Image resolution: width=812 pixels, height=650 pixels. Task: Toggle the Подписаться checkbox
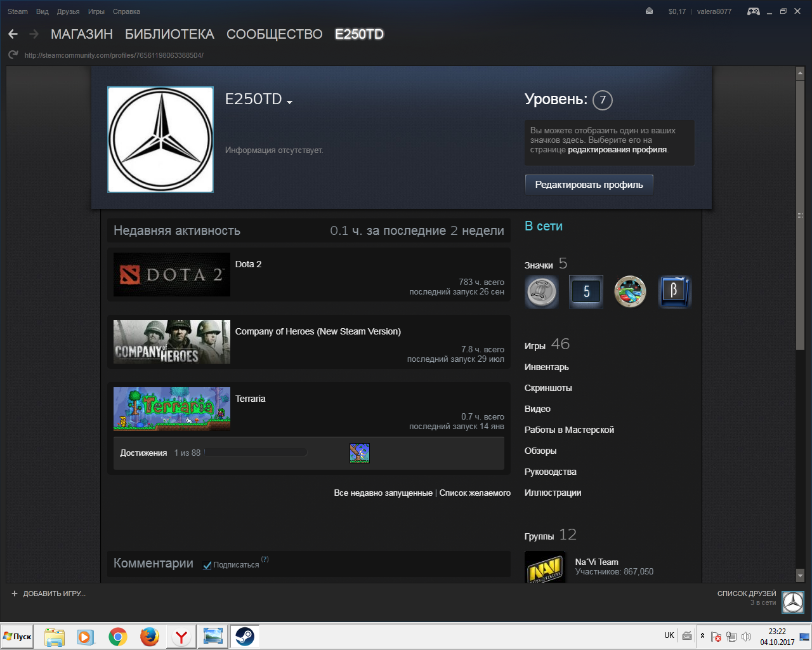click(207, 565)
